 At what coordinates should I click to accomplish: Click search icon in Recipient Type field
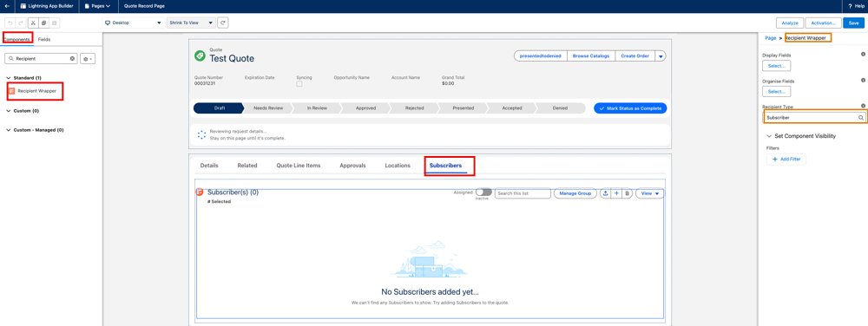[x=861, y=118]
